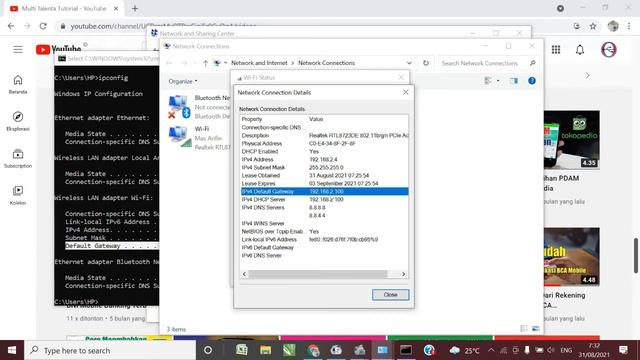Switch to large icons view in status bar
Image resolution: width=640 pixels, height=360 pixels.
coord(536,329)
